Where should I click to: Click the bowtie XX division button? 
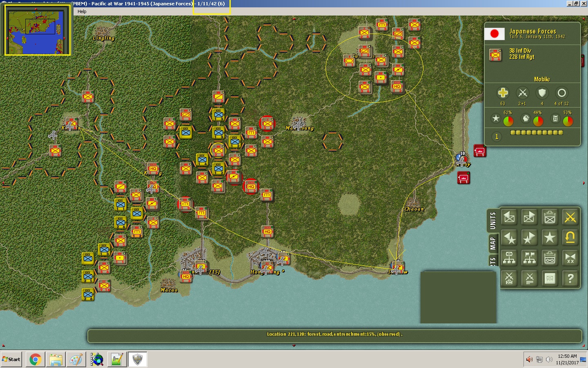coord(570,258)
